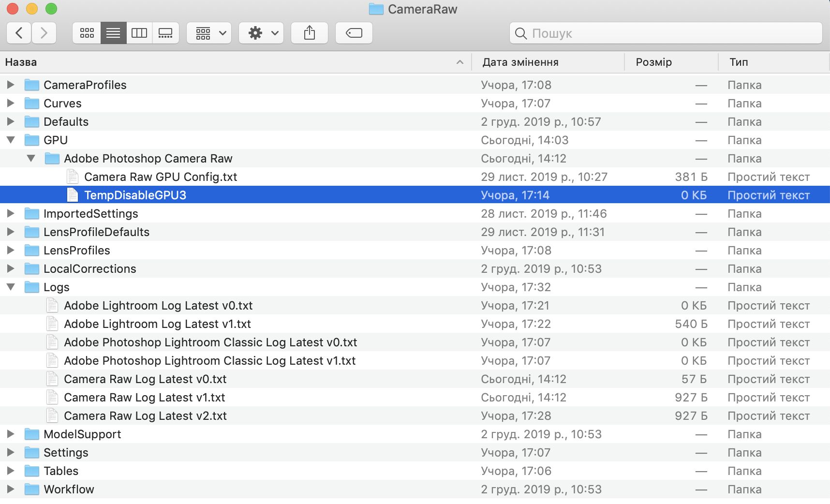Select the CameraProfiles folder icon
The image size is (830, 504).
pos(32,85)
